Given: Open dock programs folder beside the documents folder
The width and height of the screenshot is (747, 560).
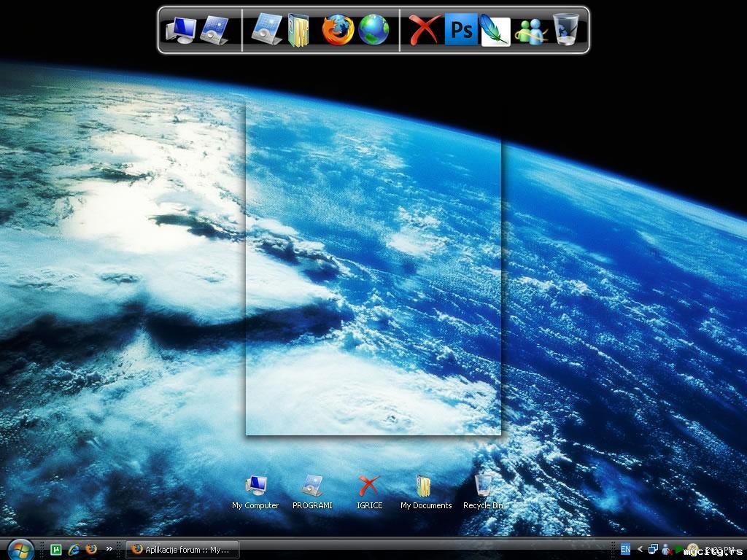Looking at the screenshot, I should [x=267, y=29].
